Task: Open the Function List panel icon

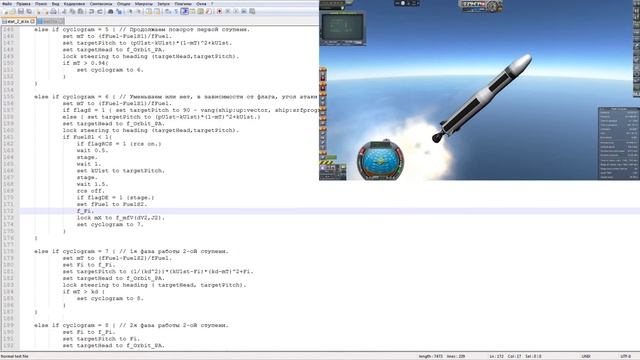Action: point(209,11)
